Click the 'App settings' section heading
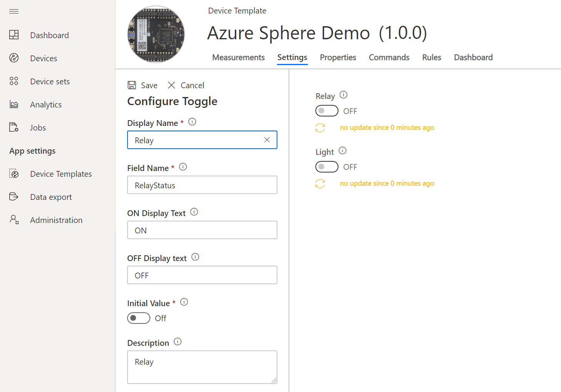561x392 pixels. (x=32, y=151)
